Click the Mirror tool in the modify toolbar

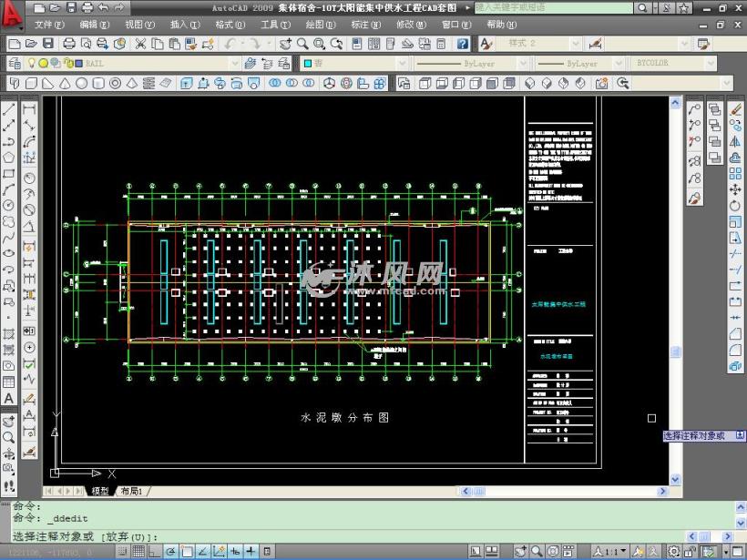[735, 141]
